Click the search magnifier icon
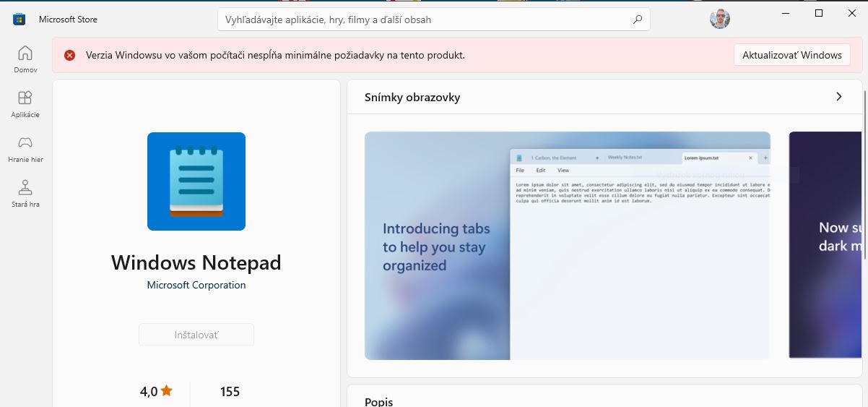This screenshot has height=407, width=868. [638, 20]
